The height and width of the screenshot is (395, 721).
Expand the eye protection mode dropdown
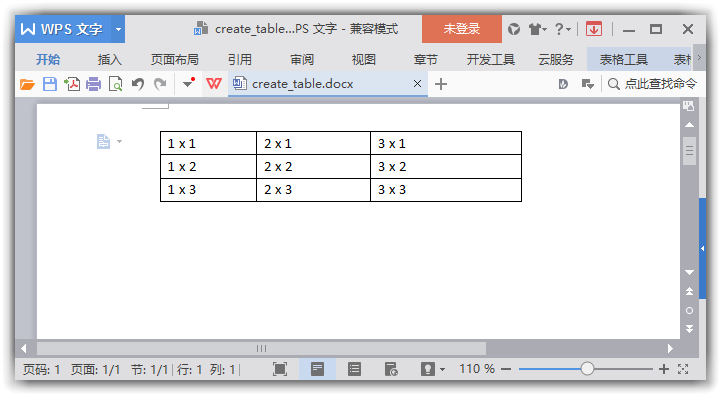click(442, 369)
